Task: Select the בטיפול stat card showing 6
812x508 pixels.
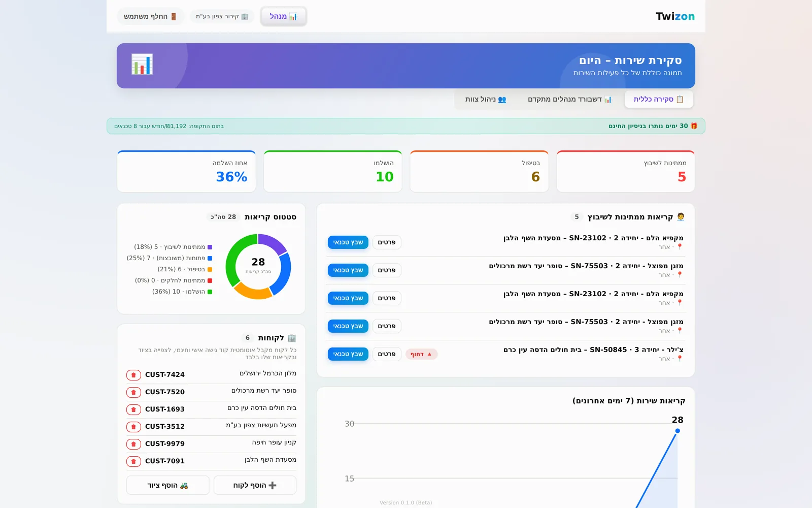Action: pyautogui.click(x=479, y=172)
